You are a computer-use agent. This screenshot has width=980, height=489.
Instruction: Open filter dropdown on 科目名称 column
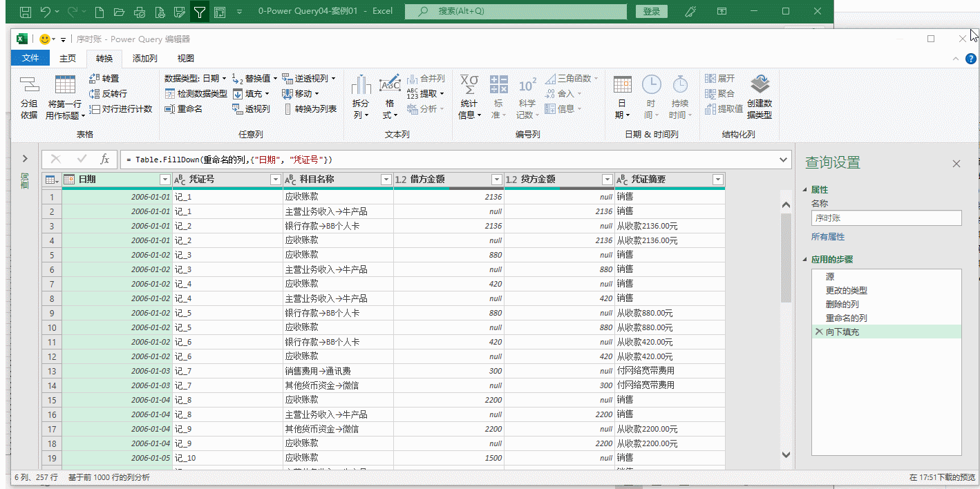tap(386, 180)
